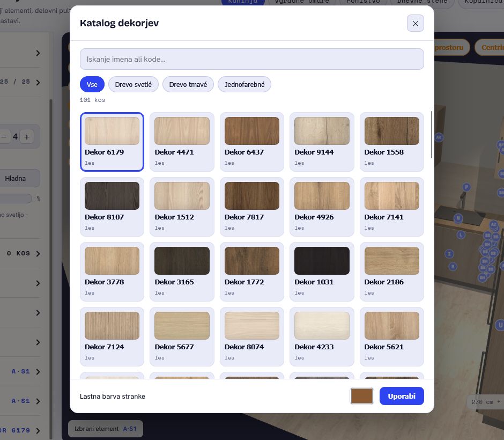Focus the Iskanje imena ali kode field
The height and width of the screenshot is (440, 504).
251,59
